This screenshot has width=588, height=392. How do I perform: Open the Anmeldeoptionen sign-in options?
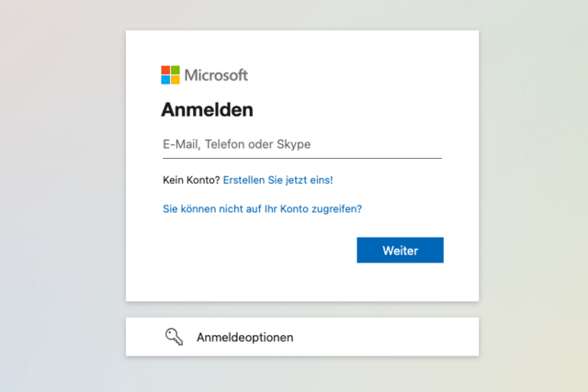(x=302, y=337)
